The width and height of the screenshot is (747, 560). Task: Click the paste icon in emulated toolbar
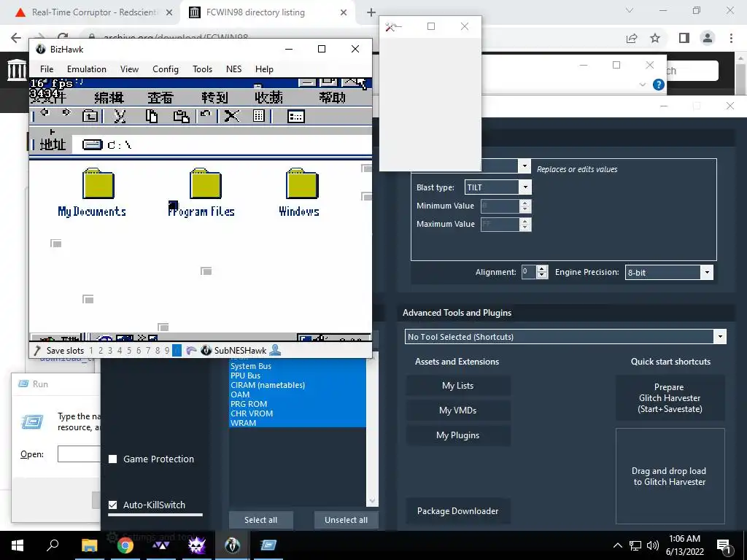pyautogui.click(x=181, y=116)
